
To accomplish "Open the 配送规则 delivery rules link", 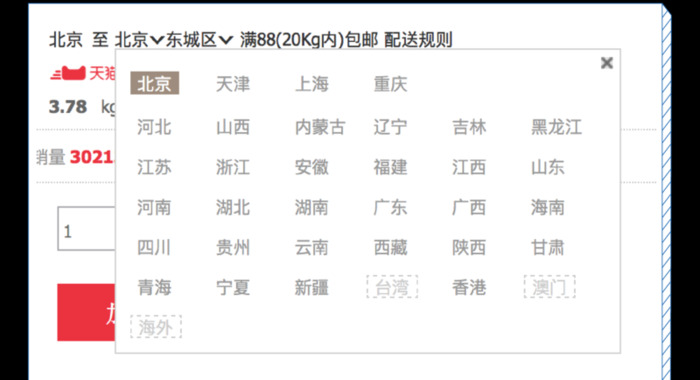I will click(418, 40).
